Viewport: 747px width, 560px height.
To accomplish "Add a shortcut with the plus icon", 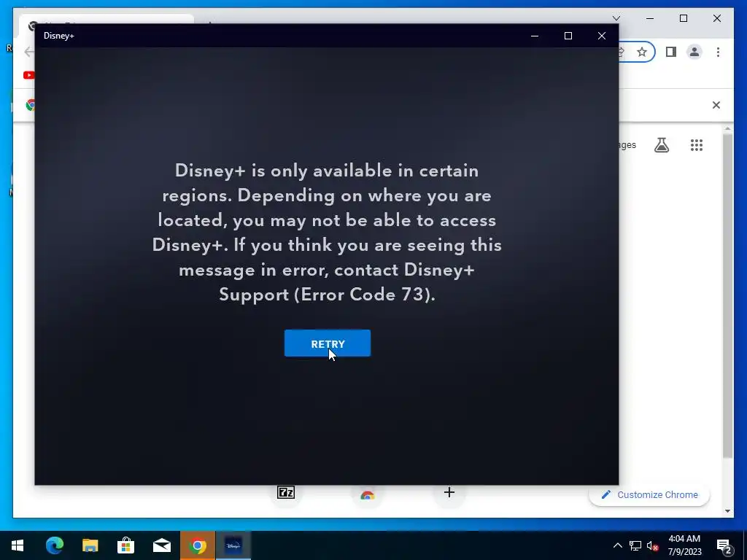I will coord(449,492).
